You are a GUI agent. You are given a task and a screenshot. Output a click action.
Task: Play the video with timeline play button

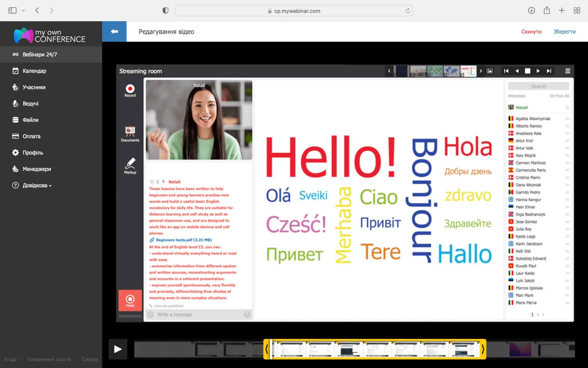pos(118,349)
